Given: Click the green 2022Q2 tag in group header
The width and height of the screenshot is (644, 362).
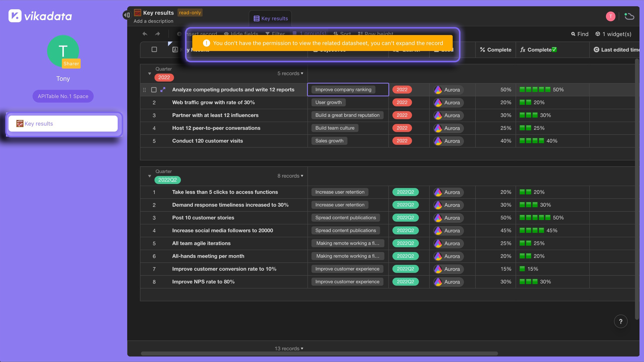Looking at the screenshot, I should pyautogui.click(x=168, y=180).
